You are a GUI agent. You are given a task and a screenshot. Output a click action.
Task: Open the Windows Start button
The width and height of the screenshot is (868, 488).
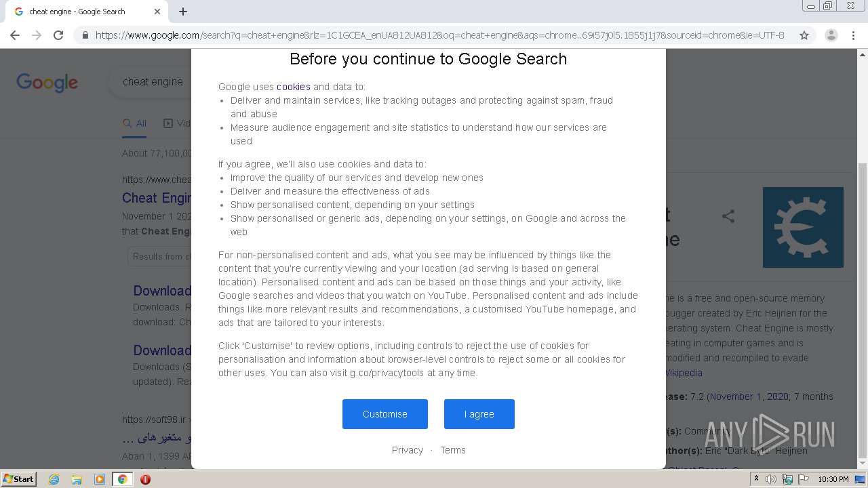[x=19, y=479]
